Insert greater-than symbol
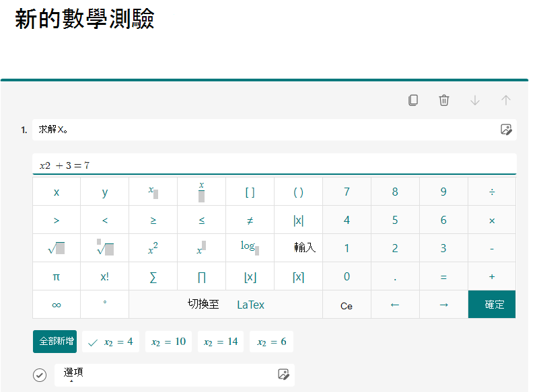 click(x=57, y=220)
